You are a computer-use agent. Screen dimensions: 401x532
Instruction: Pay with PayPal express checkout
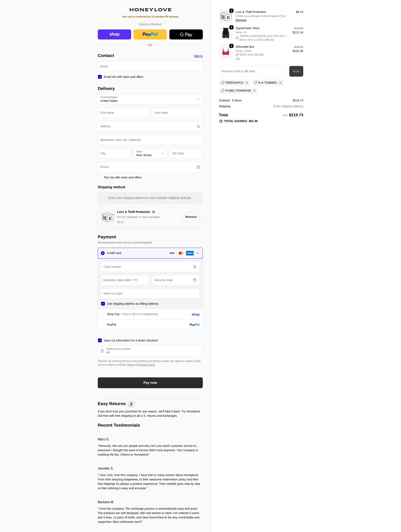coord(150,34)
